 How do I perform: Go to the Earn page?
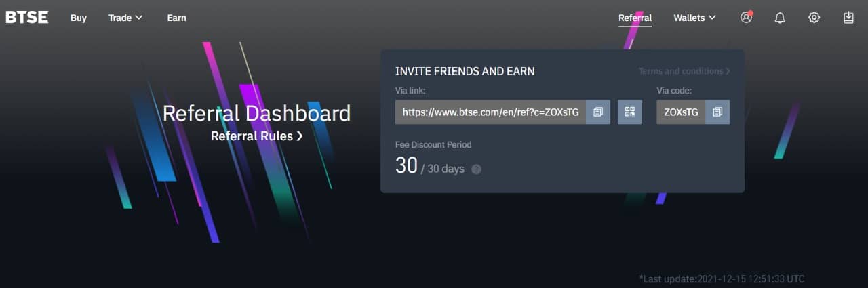176,18
